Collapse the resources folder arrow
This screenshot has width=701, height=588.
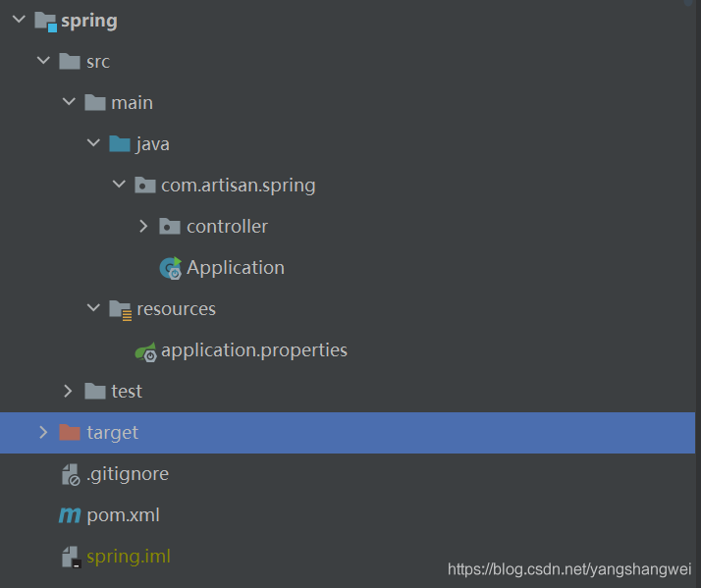click(x=93, y=309)
